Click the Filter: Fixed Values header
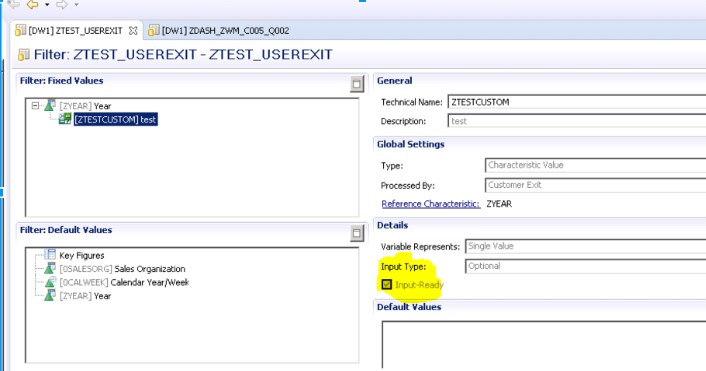Viewport: 706px width, 371px height. point(62,81)
